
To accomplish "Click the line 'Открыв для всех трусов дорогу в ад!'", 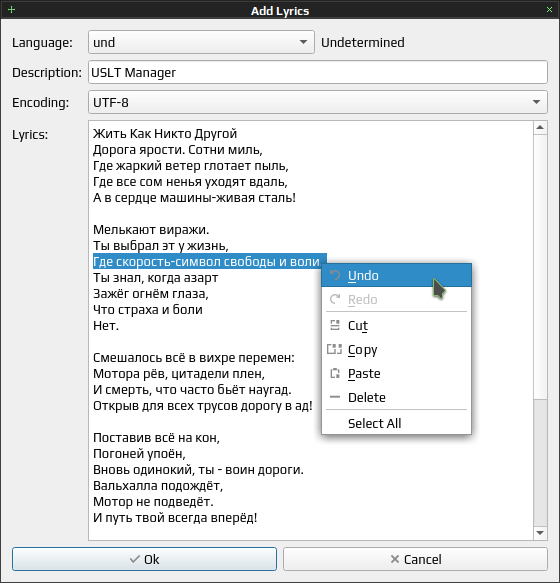I will tap(203, 405).
